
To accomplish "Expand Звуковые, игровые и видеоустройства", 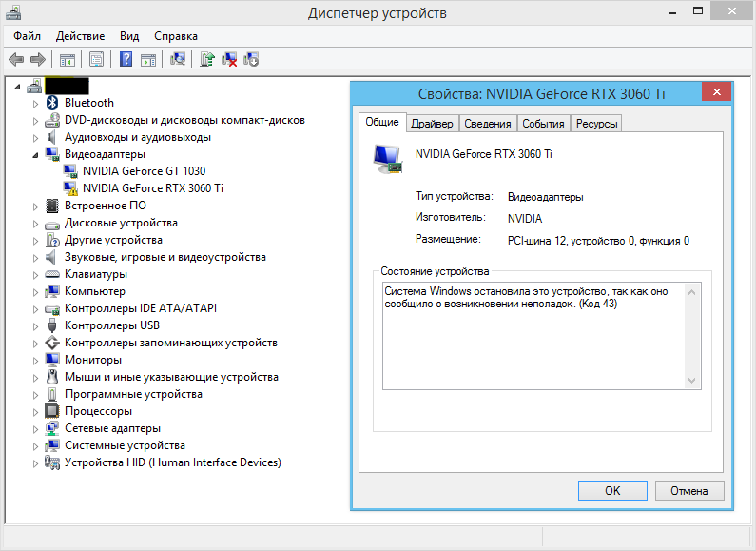I will tap(35, 258).
